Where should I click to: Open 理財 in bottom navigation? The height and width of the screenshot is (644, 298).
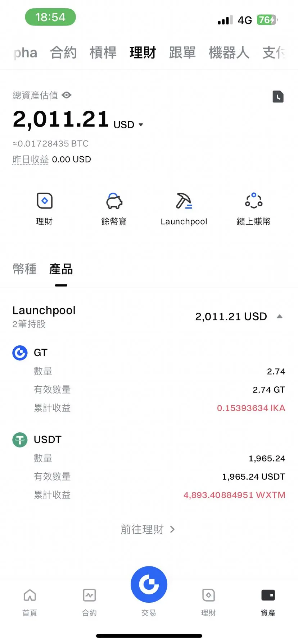pos(208,603)
